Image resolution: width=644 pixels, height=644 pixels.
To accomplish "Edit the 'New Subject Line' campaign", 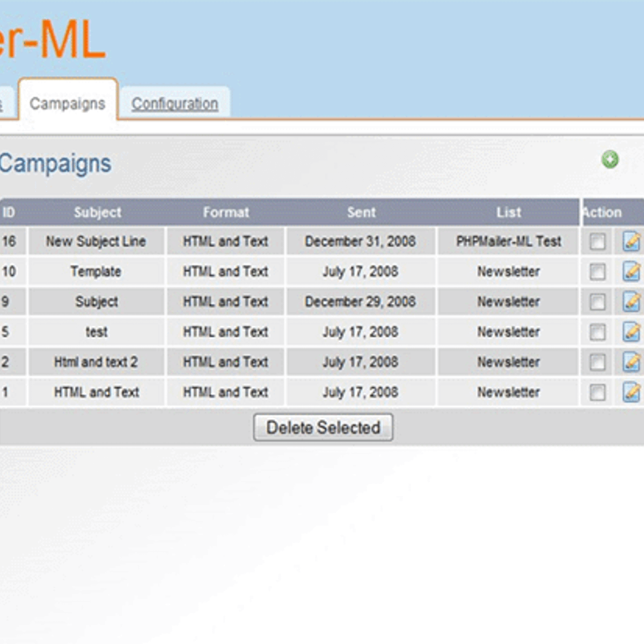I will click(x=632, y=241).
